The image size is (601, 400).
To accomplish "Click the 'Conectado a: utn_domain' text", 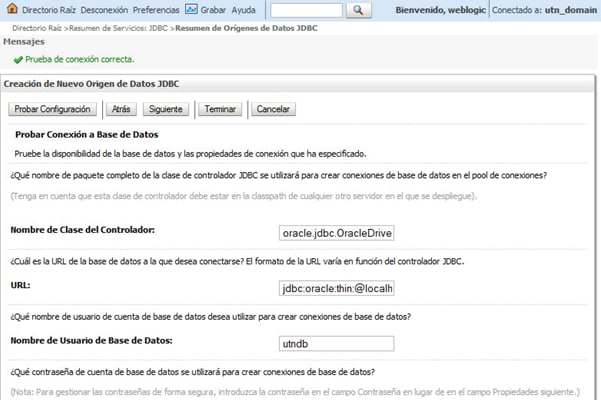I will 544,10.
